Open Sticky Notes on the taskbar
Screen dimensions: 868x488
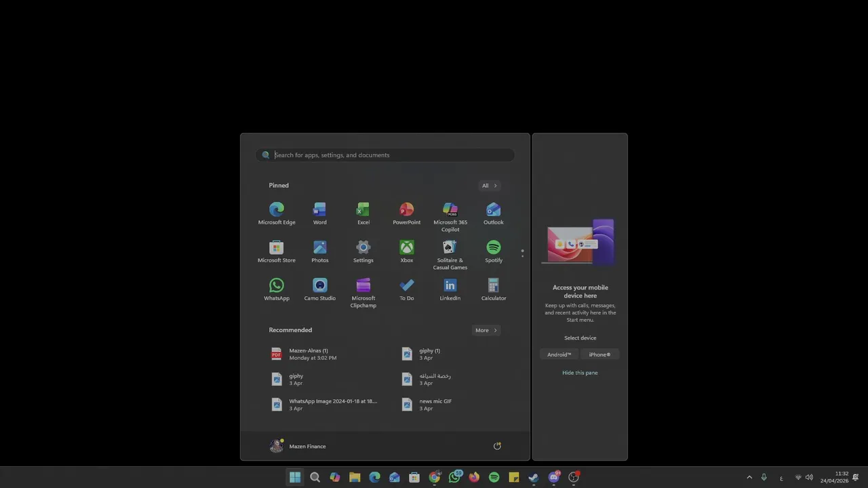point(514,477)
